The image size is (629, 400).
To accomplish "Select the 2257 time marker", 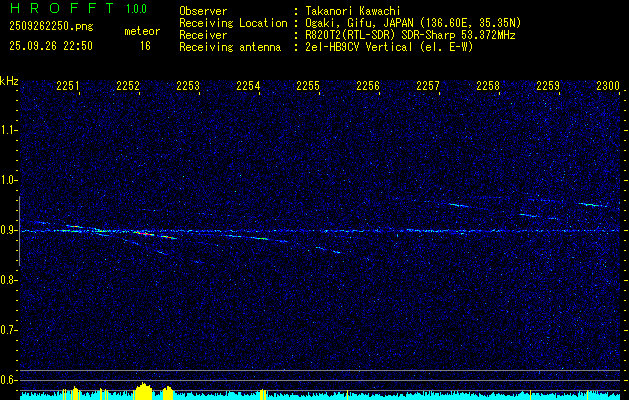I will pos(428,87).
